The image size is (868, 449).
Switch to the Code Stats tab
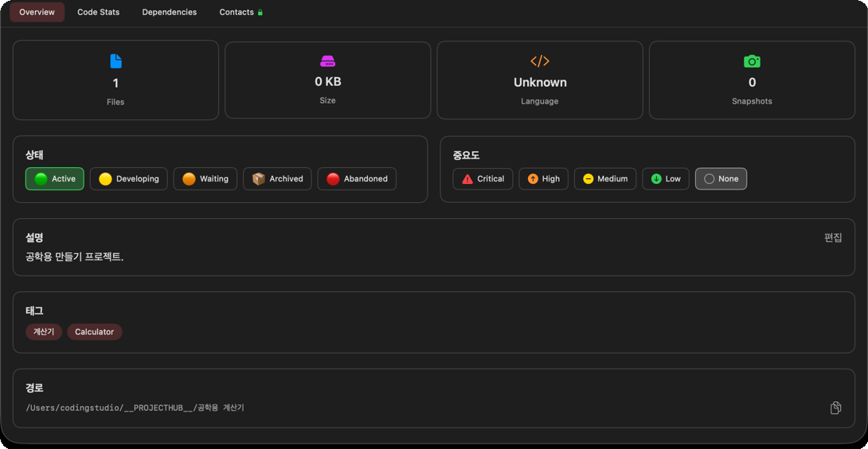(x=99, y=12)
